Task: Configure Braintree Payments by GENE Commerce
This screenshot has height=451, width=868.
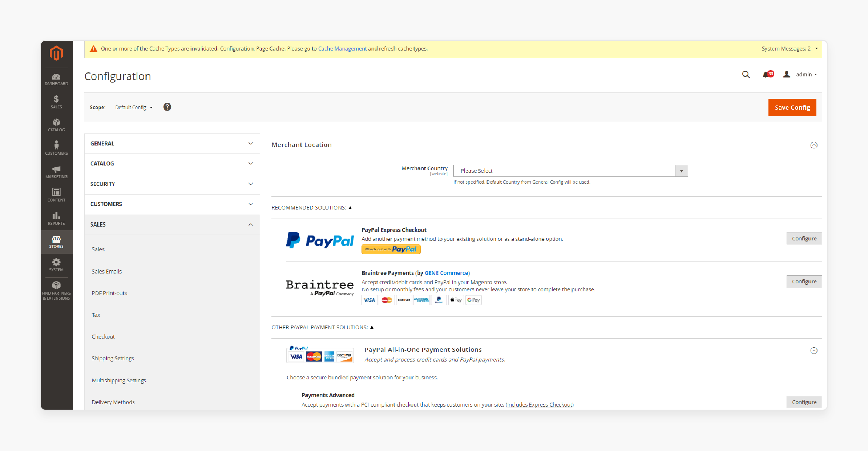Action: pos(804,282)
